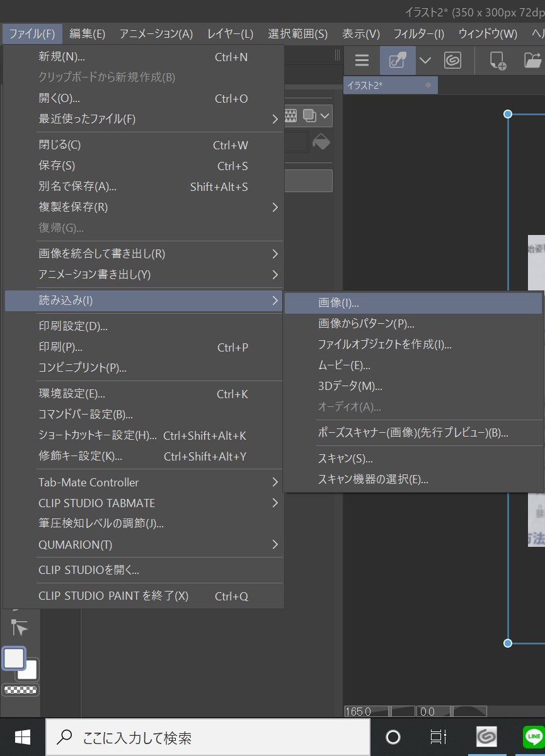Viewport: 545px width, 756px height.
Task: Choose 開く(O)... from the File menu
Action: [x=144, y=99]
